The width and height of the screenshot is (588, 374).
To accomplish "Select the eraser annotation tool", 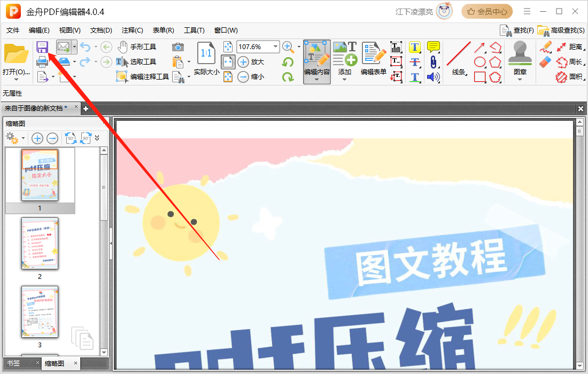I will pos(544,63).
